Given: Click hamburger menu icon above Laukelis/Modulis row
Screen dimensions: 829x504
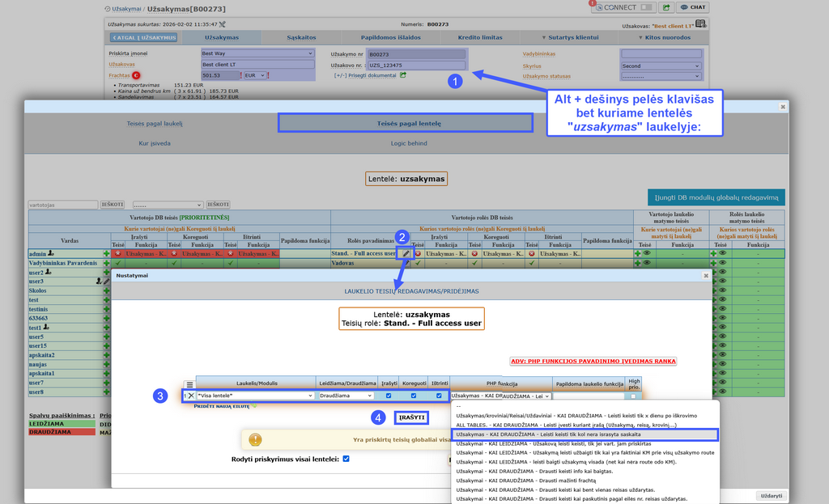Looking at the screenshot, I should pyautogui.click(x=189, y=384).
